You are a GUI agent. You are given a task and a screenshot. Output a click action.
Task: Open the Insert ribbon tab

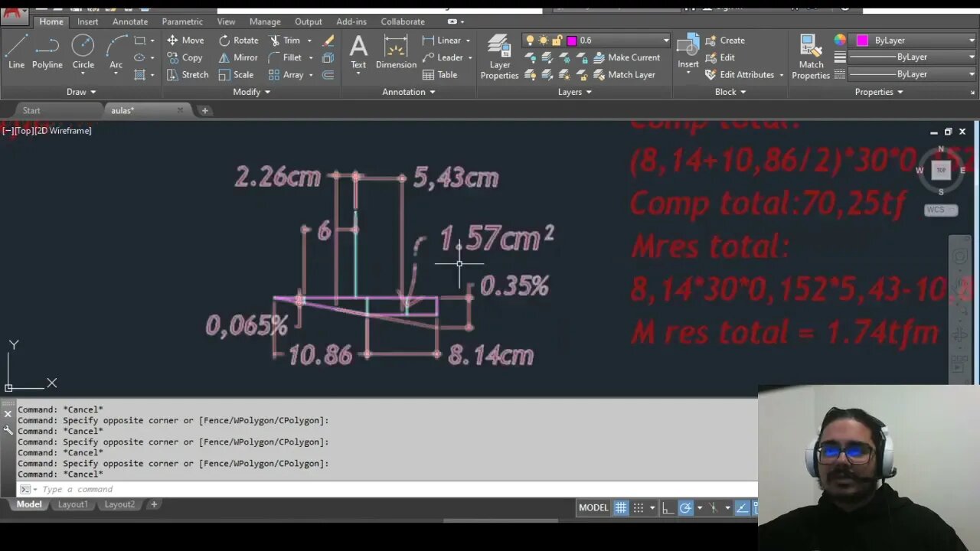pyautogui.click(x=87, y=21)
